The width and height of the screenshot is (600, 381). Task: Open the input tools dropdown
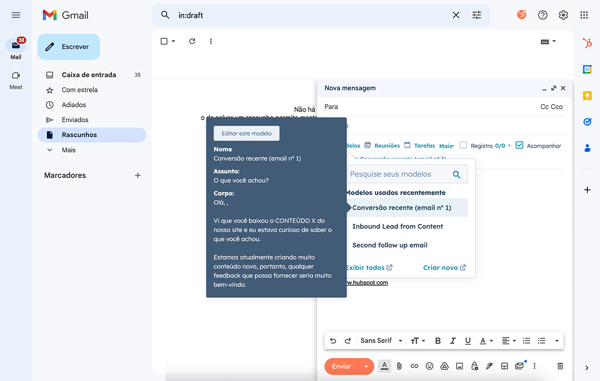[548, 41]
